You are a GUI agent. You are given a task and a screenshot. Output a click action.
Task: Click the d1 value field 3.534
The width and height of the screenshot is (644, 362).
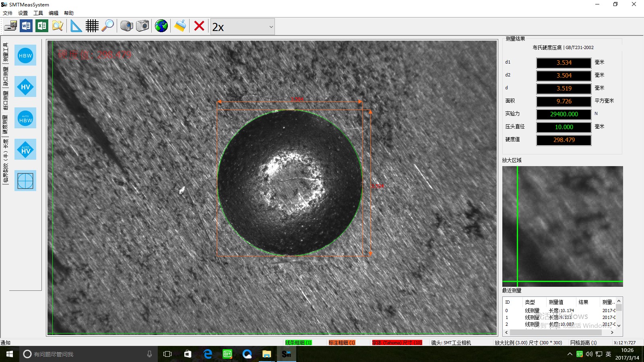pos(564,63)
